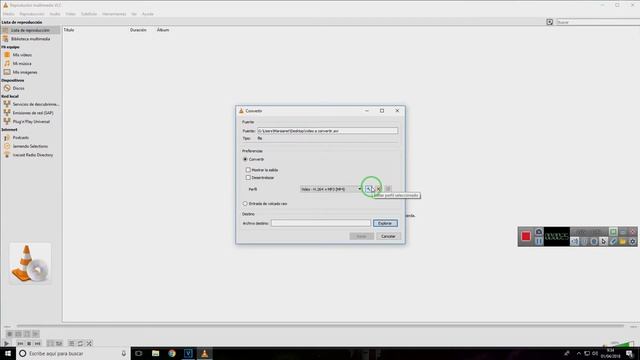
Task: Open the Herramientas menu
Action: click(114, 14)
